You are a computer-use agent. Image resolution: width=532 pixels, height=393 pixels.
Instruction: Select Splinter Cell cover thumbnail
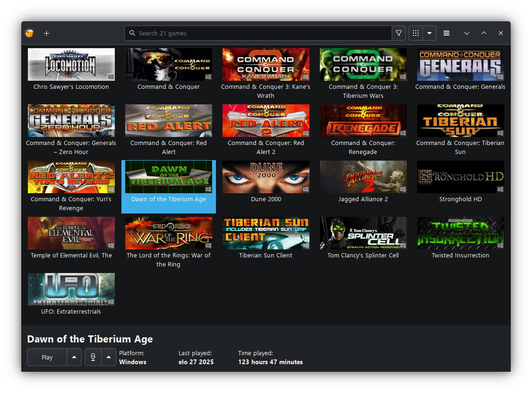[x=363, y=233]
